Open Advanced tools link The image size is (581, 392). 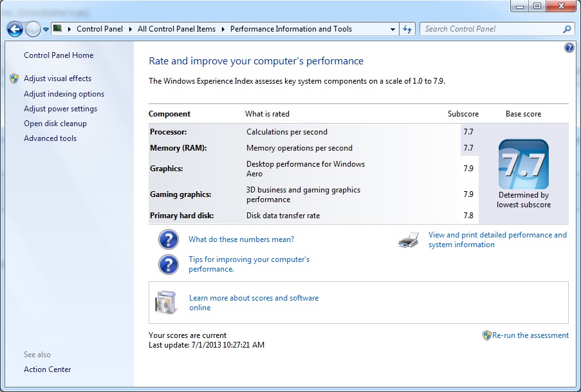(x=50, y=138)
